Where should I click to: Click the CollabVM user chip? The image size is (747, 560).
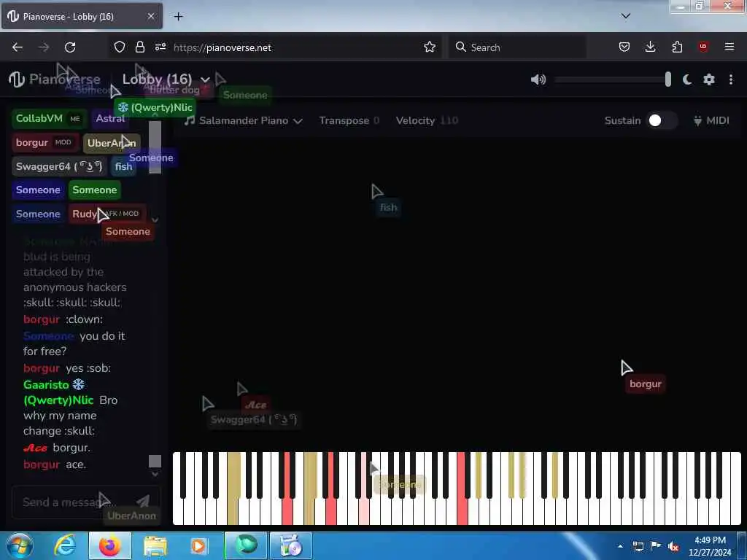pyautogui.click(x=49, y=119)
